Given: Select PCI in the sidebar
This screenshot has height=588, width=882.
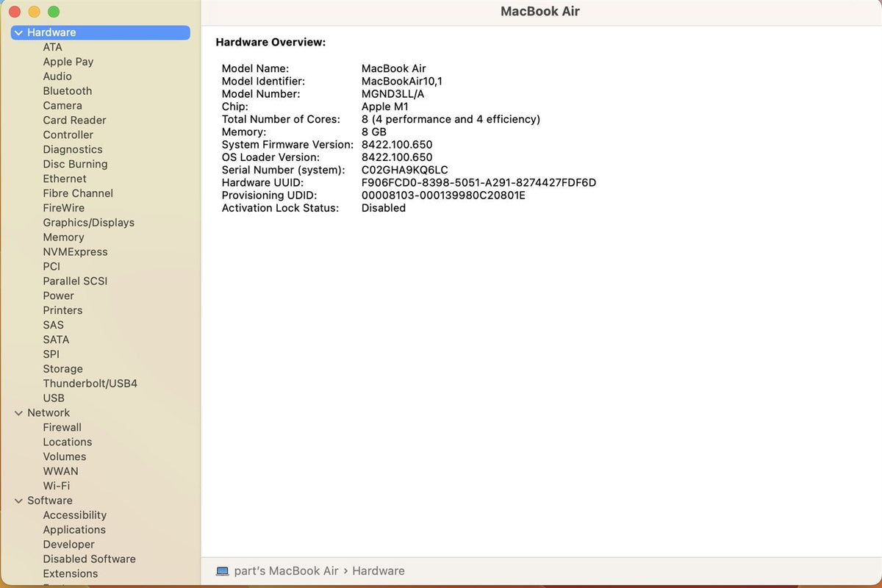Looking at the screenshot, I should coord(51,267).
